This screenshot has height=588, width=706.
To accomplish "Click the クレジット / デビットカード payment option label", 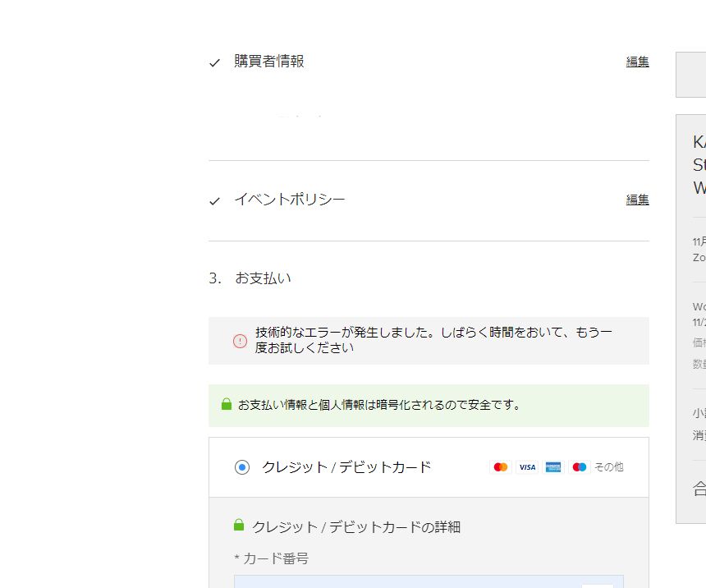I will (x=346, y=467).
